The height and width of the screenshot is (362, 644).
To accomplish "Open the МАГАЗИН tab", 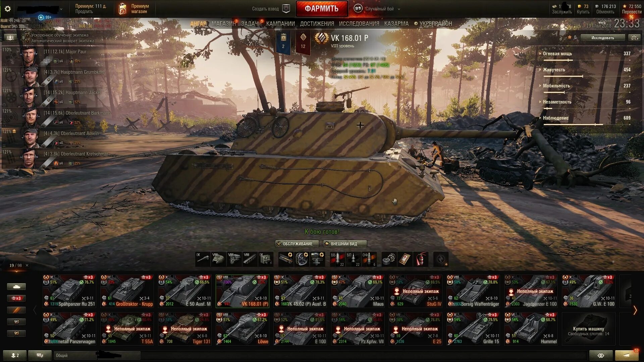I will point(223,23).
